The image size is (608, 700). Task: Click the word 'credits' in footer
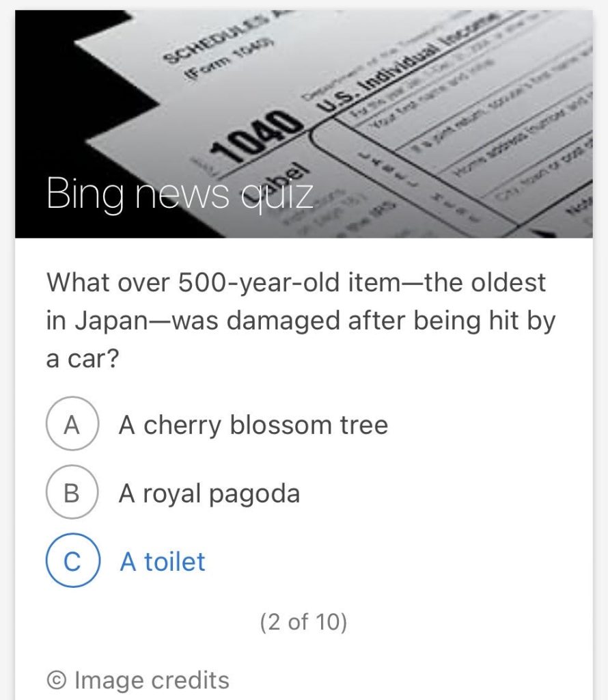click(x=191, y=680)
